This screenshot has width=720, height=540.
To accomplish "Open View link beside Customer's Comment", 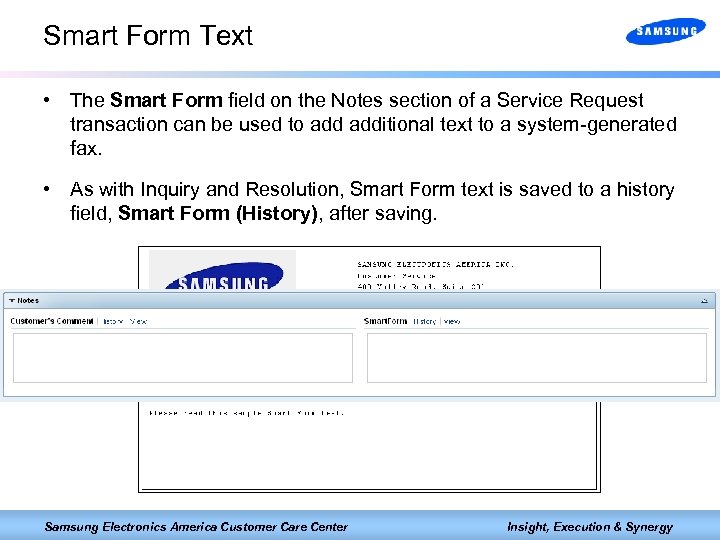I will (x=138, y=321).
